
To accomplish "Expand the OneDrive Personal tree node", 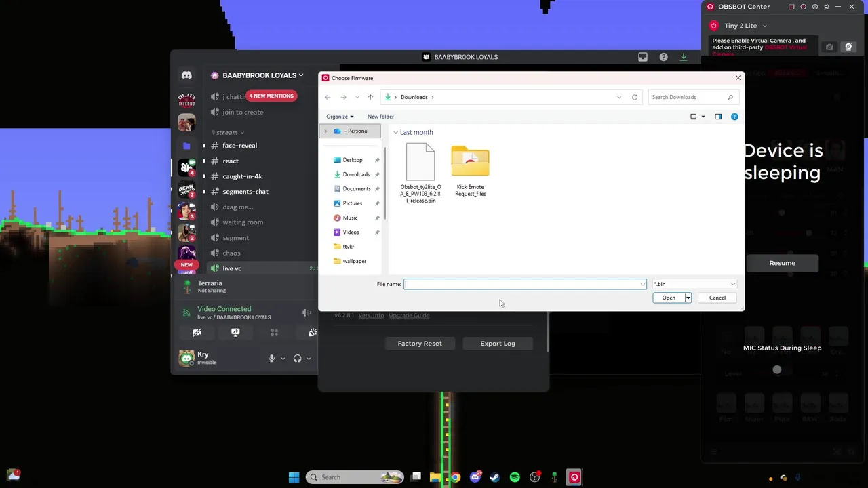I will click(x=325, y=131).
